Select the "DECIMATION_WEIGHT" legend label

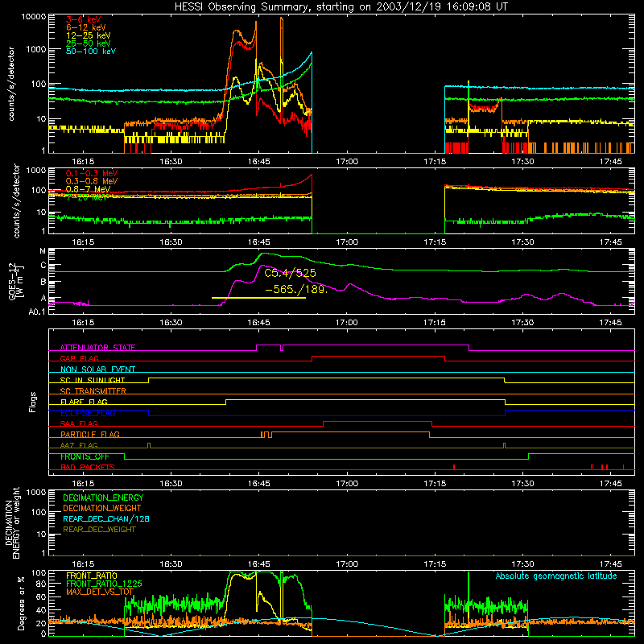coord(102,509)
